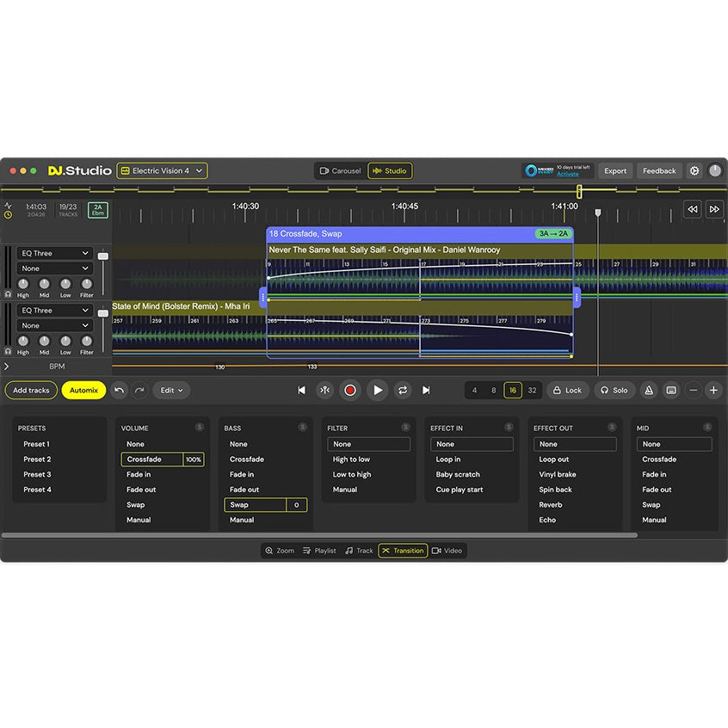Image resolution: width=728 pixels, height=728 pixels.
Task: Skip to previous track
Action: tap(301, 391)
